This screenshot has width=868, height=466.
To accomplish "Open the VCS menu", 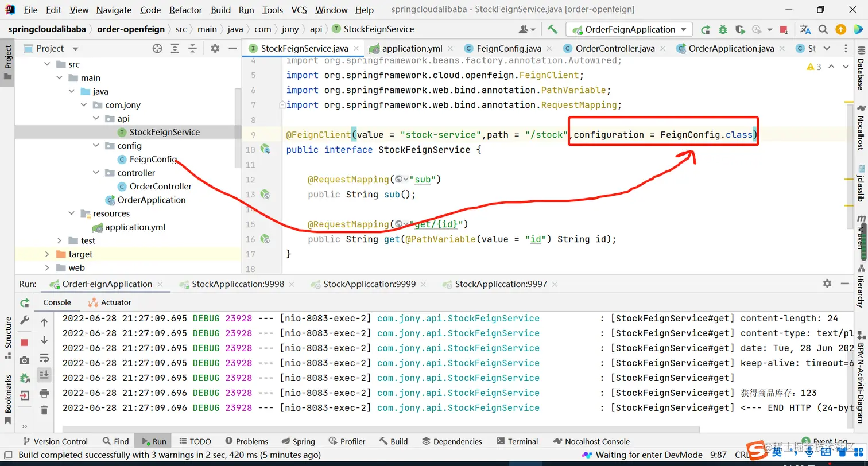I will click(x=299, y=10).
